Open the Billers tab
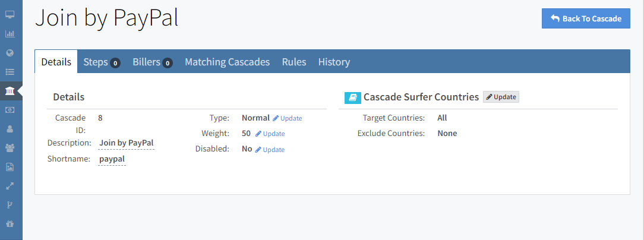This screenshot has width=644, height=240. click(152, 62)
